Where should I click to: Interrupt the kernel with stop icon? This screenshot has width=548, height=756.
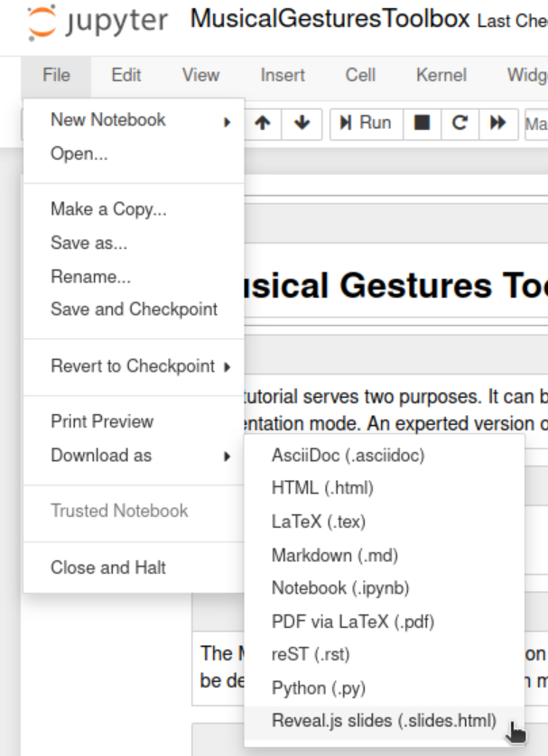click(423, 123)
